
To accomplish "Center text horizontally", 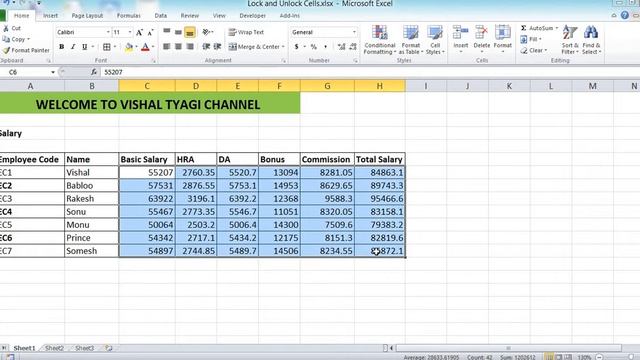I will [178, 47].
